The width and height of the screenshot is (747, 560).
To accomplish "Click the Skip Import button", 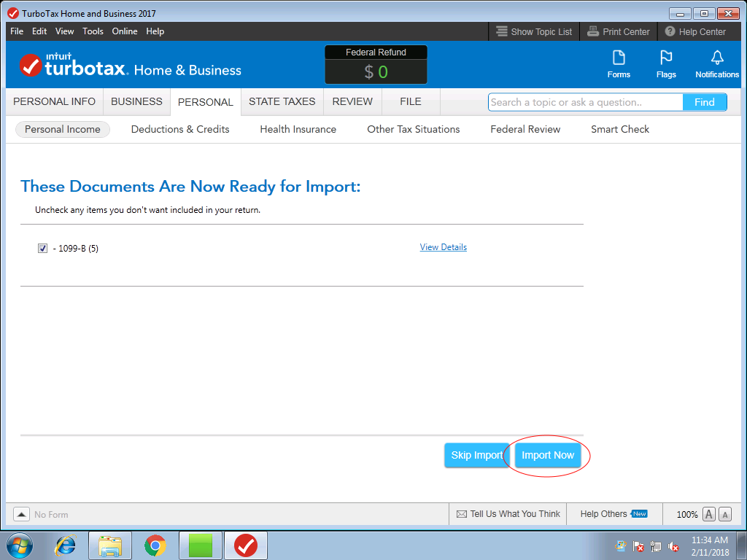I will (477, 455).
